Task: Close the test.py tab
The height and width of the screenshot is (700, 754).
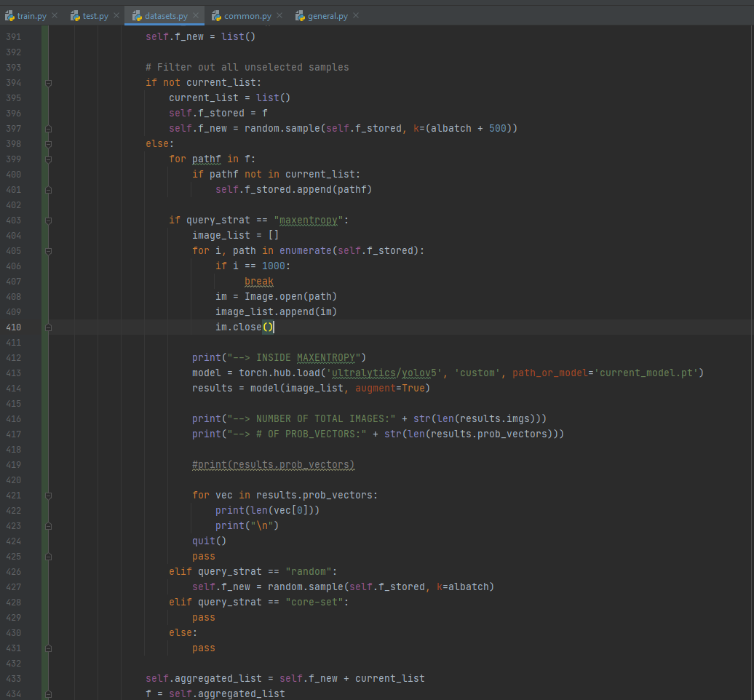Action: pyautogui.click(x=116, y=15)
